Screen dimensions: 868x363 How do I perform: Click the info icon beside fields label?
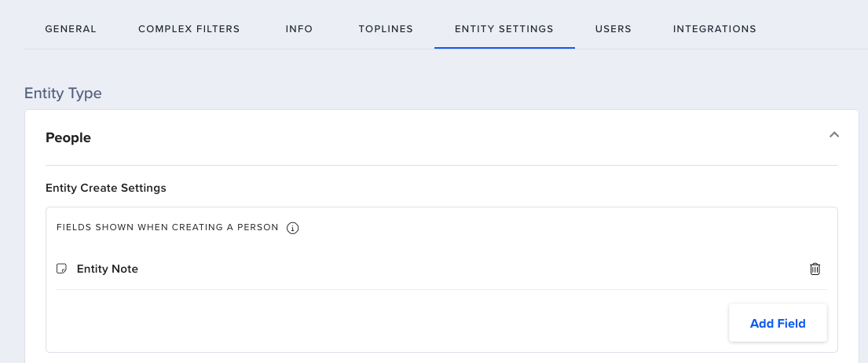(x=293, y=228)
